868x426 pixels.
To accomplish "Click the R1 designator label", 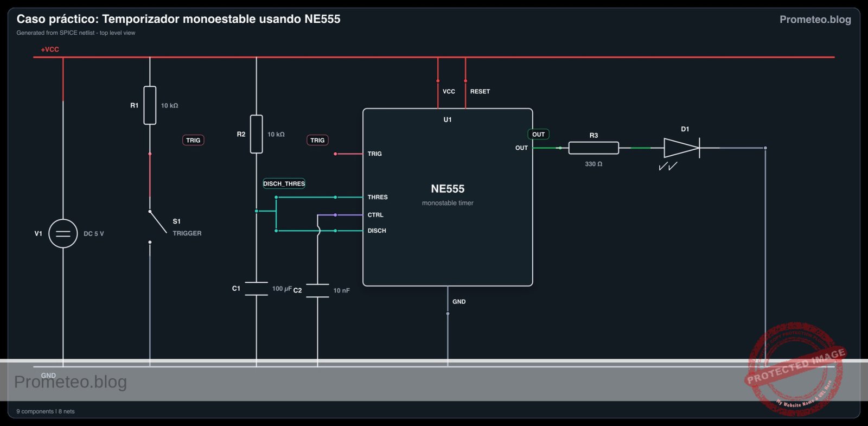I will click(134, 106).
